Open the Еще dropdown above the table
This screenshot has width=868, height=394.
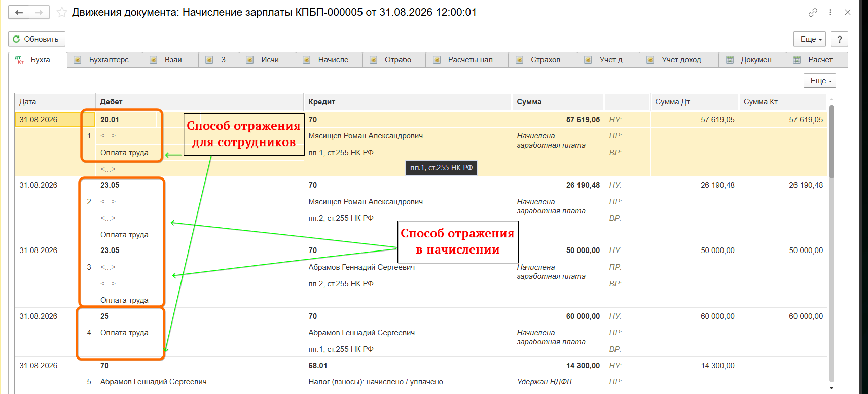[x=820, y=81]
